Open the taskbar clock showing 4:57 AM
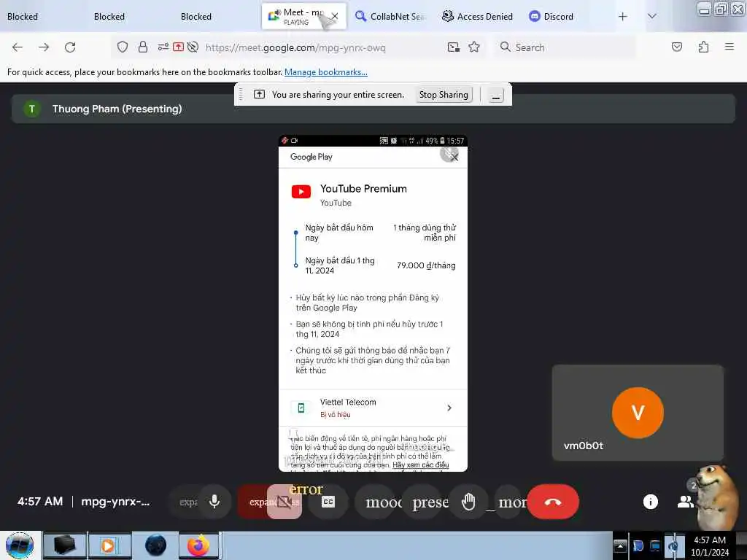Viewport: 747px width, 560px height. click(709, 545)
